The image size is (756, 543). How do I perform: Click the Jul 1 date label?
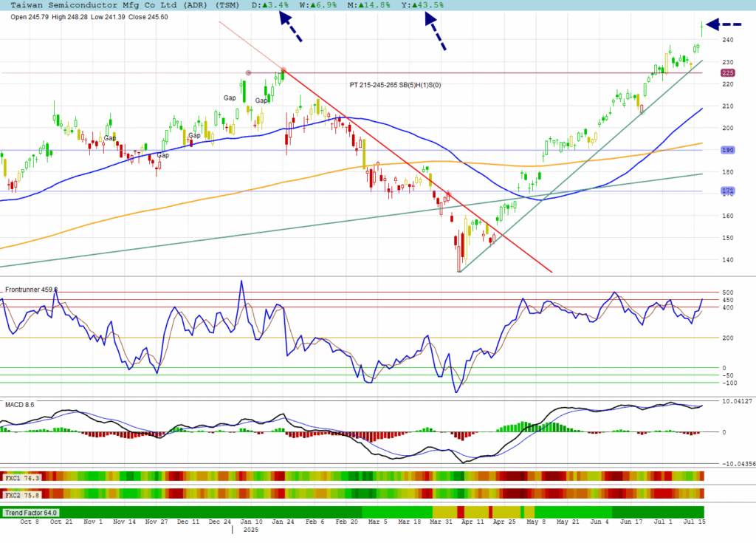click(663, 522)
